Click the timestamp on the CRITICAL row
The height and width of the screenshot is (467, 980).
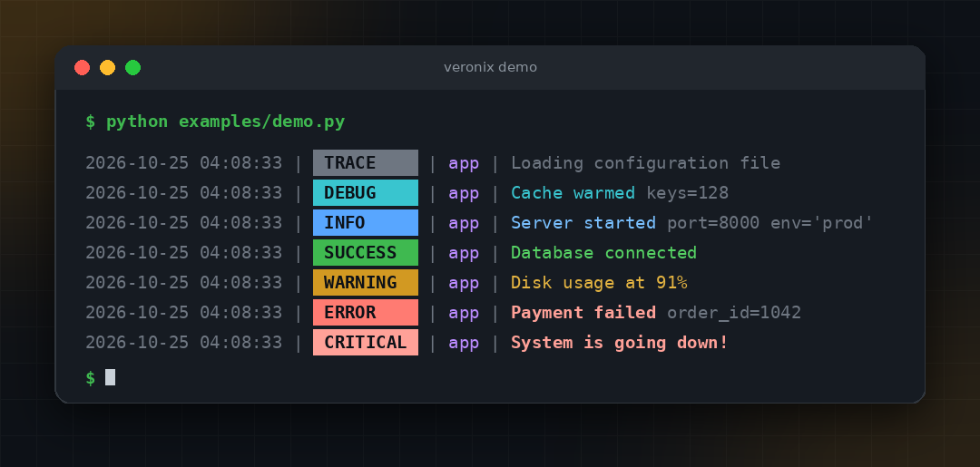click(x=183, y=343)
